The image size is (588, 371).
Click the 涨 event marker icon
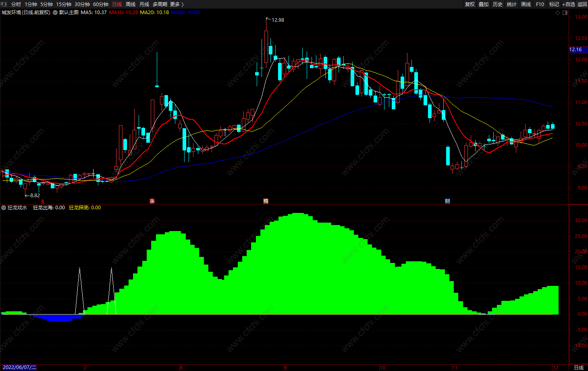pyautogui.click(x=152, y=201)
